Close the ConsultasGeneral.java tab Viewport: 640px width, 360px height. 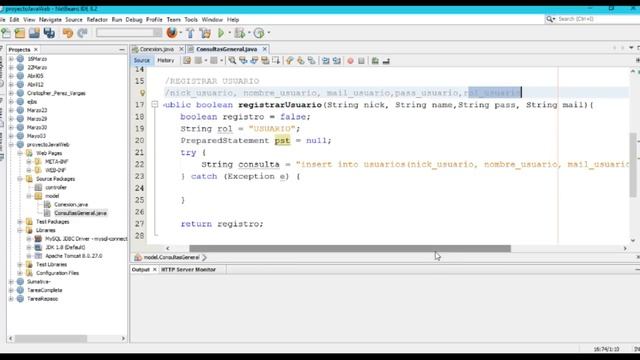point(264,49)
